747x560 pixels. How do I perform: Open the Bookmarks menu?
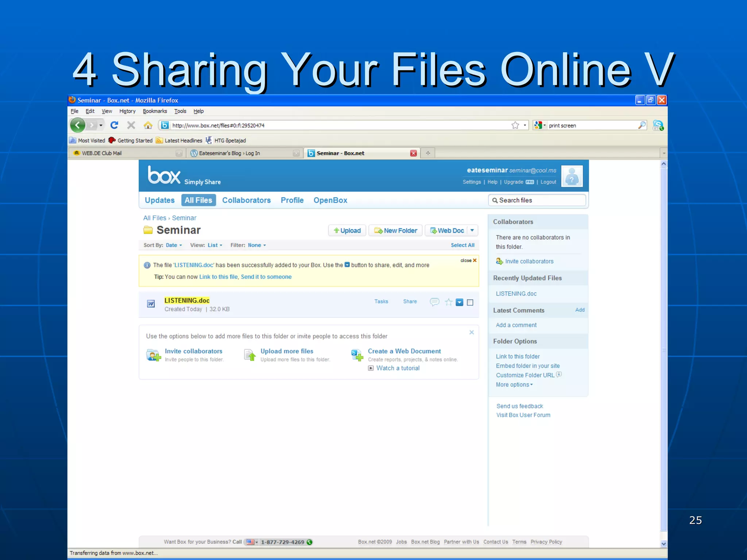tap(155, 111)
